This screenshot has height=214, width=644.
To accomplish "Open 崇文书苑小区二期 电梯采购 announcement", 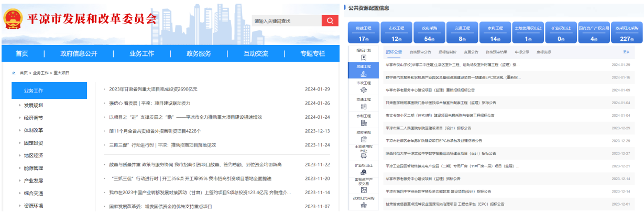I will coord(440,115).
